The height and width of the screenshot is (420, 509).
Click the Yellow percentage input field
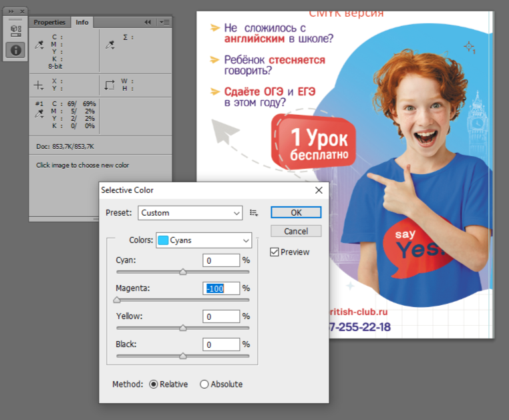tap(221, 316)
